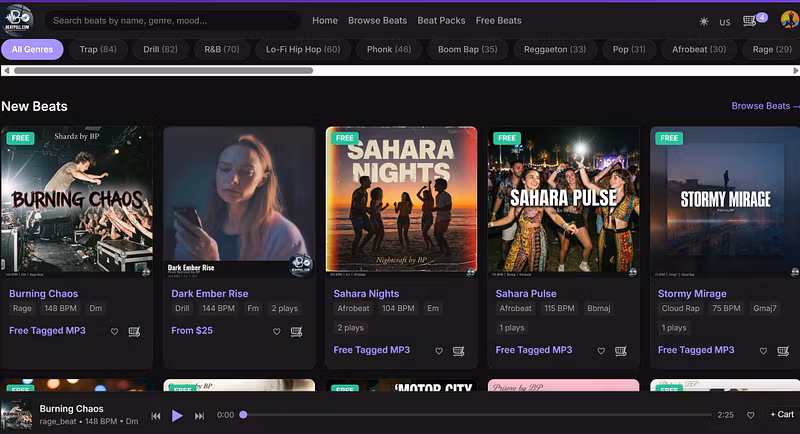Select the Trap (84) genre filter

coord(98,49)
